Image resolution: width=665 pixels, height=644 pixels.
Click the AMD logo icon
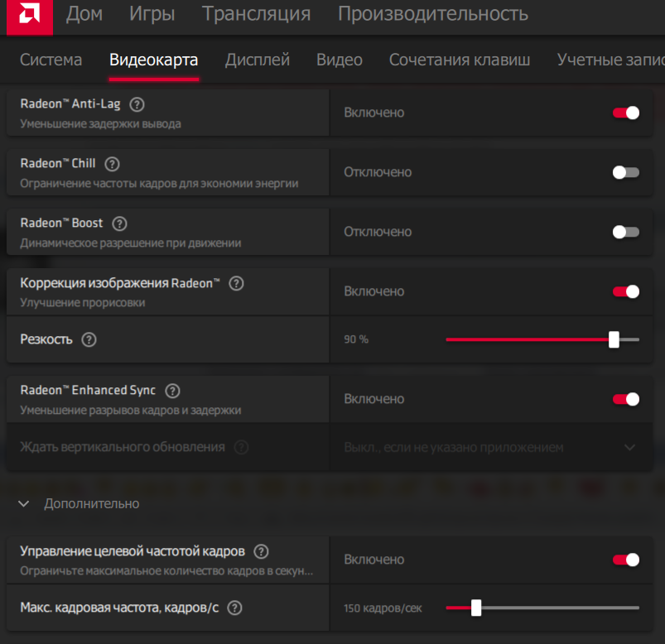tap(28, 17)
